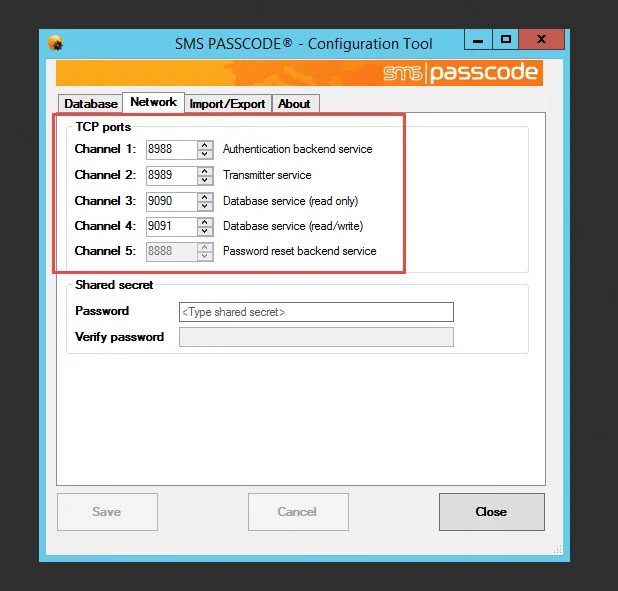Click the Channel 1 port field

click(171, 149)
